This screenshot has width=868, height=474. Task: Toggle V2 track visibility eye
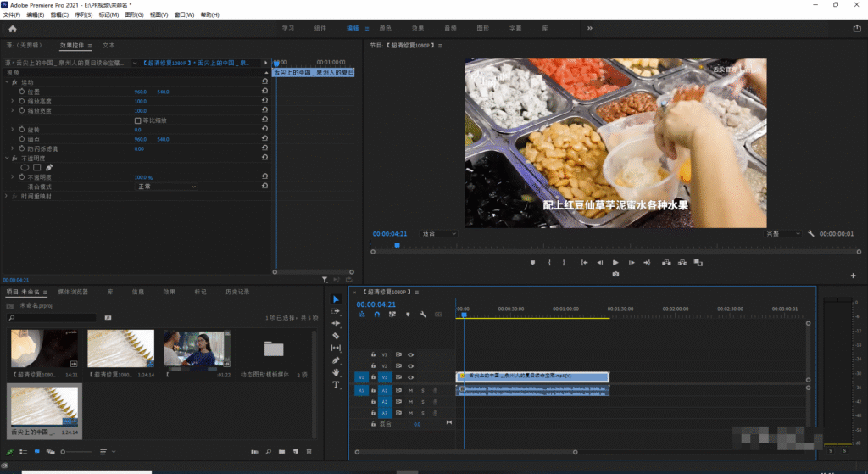[x=411, y=365]
